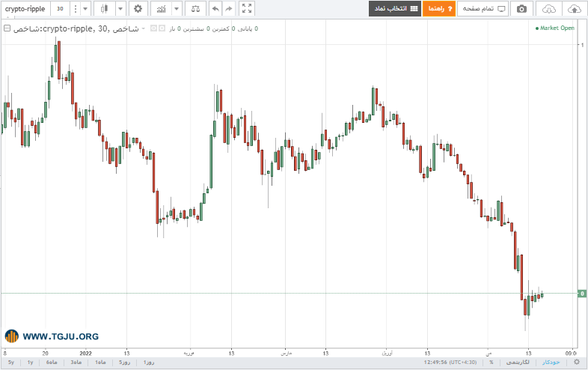The width and height of the screenshot is (588, 370).
Task: Click the 12:49:56 (UTC+4:30) timezone clock
Action: click(x=450, y=363)
